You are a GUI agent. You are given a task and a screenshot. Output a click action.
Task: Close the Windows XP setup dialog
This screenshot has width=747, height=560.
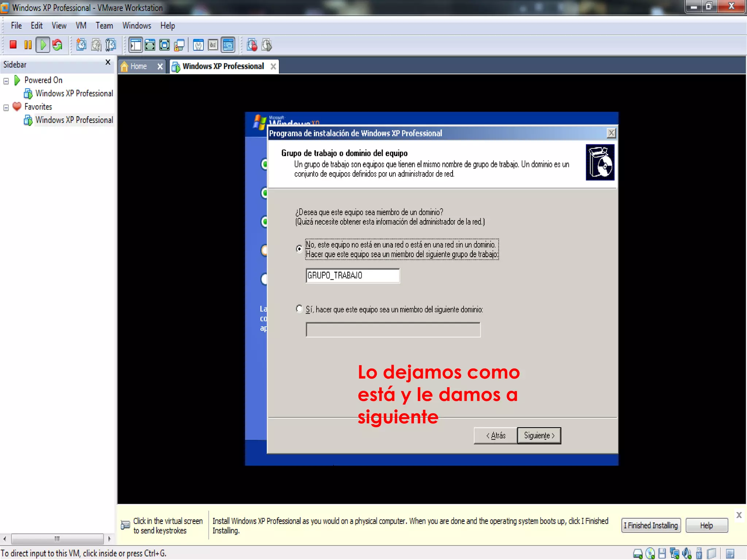[611, 133]
